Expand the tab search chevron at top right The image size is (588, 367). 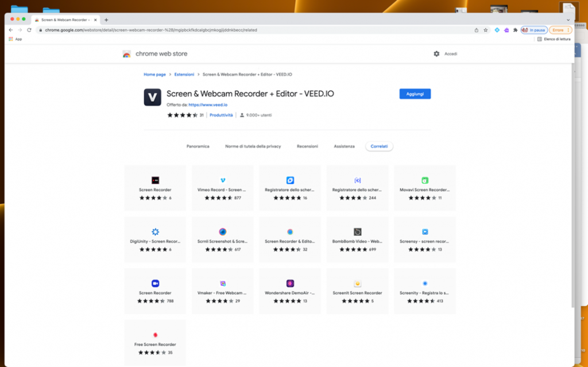568,20
